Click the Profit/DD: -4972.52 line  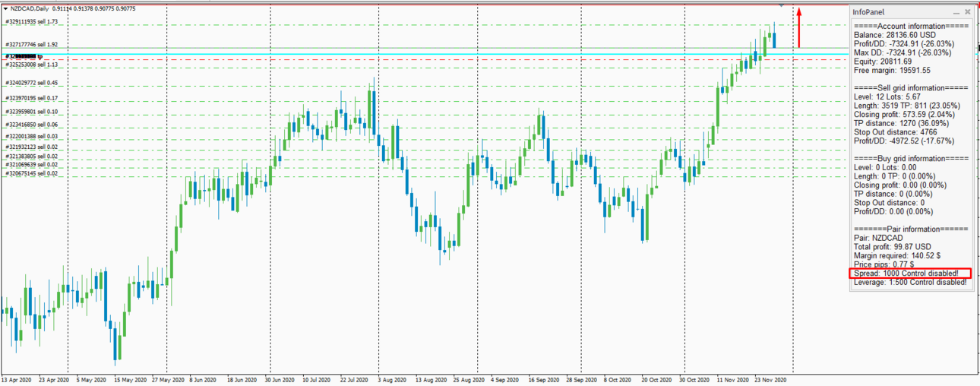pyautogui.click(x=904, y=141)
